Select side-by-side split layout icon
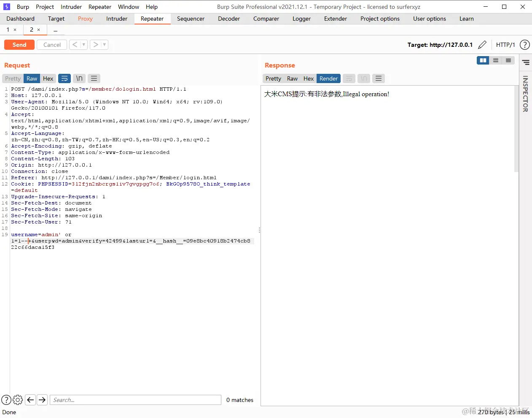 pos(483,60)
